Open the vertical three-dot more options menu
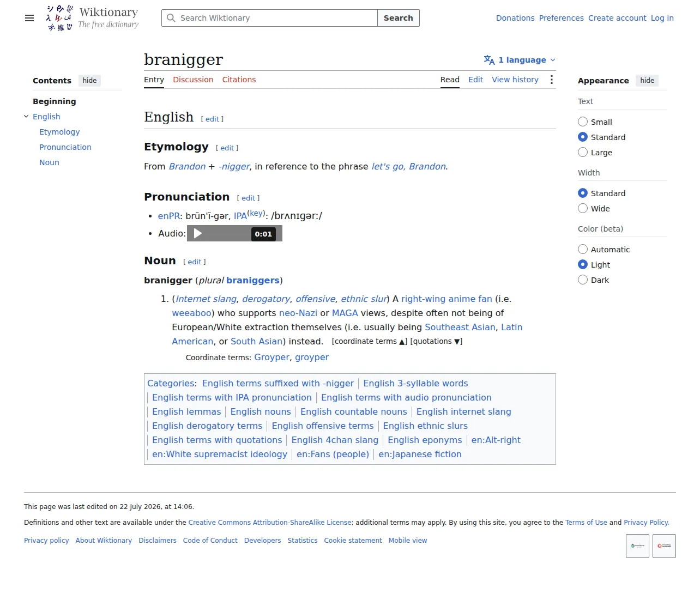 [x=552, y=80]
